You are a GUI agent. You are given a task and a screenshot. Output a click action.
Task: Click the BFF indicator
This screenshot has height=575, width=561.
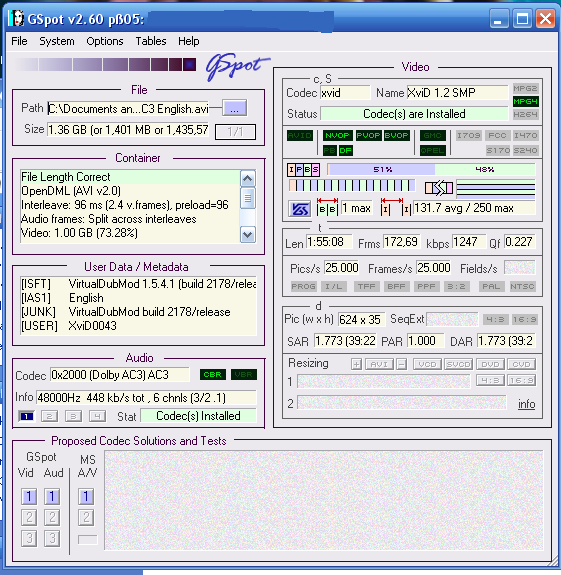pyautogui.click(x=396, y=286)
